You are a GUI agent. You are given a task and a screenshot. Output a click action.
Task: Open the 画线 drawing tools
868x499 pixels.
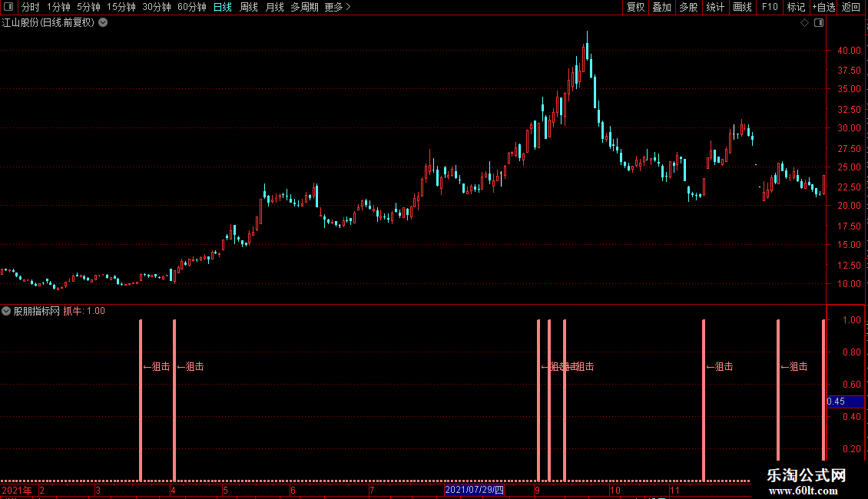point(742,7)
